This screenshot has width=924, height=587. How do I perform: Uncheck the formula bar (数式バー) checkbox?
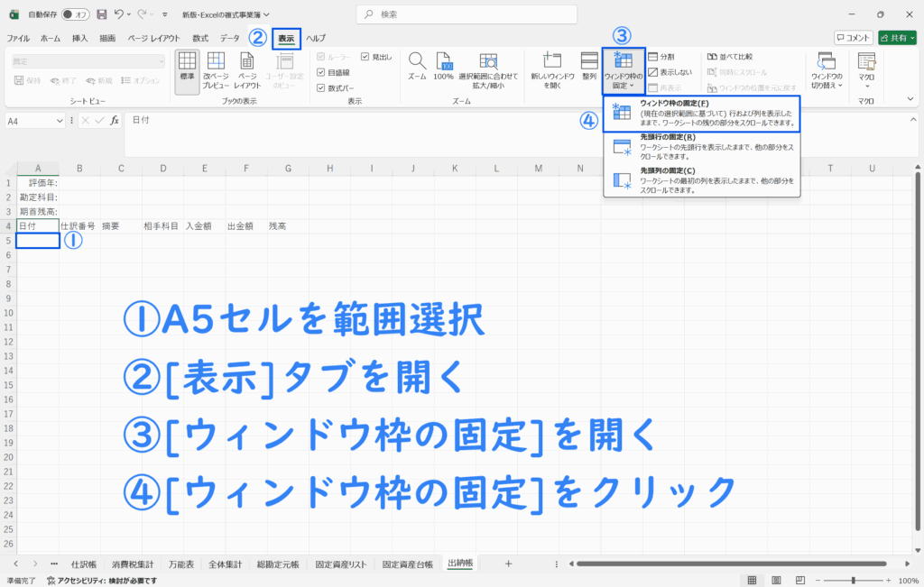[x=322, y=87]
